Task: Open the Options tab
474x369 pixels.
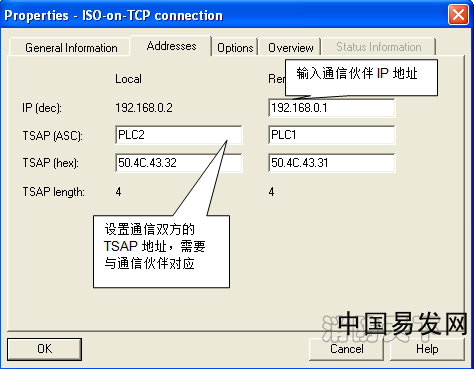Action: pos(235,47)
